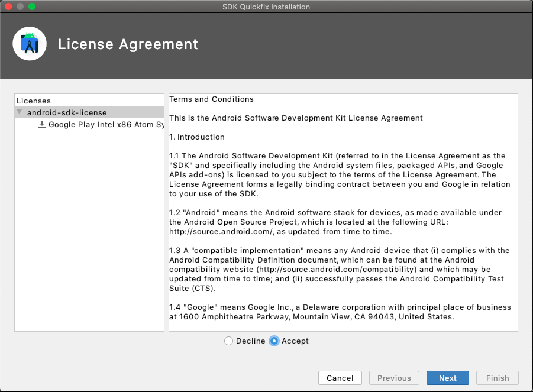Click the download icon beside Google Play Intel
The height and width of the screenshot is (392, 533).
pyautogui.click(x=42, y=124)
